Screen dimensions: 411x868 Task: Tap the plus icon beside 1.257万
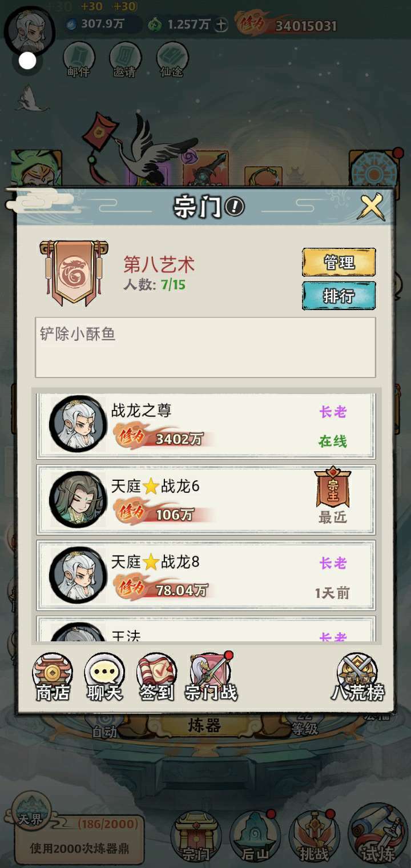pos(222,25)
